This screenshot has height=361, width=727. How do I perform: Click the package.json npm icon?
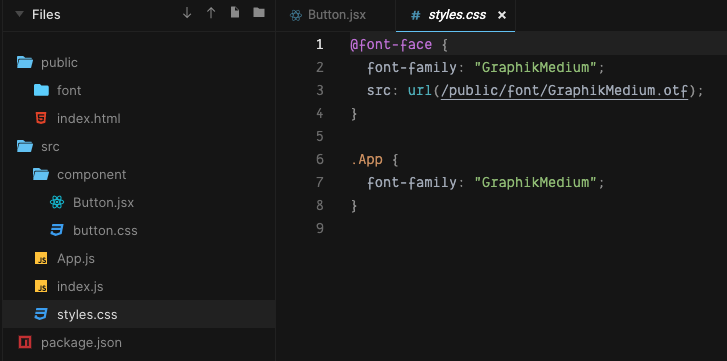pos(25,342)
